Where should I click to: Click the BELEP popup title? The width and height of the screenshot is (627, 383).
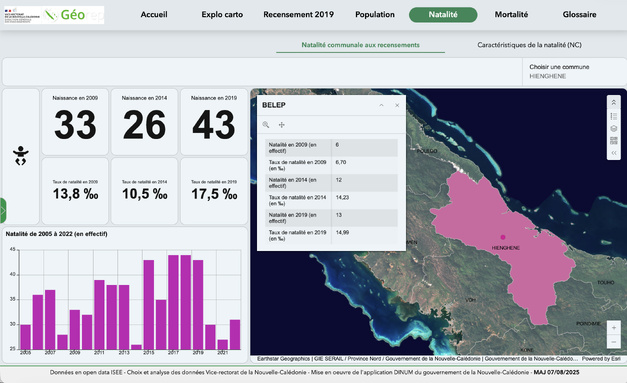[274, 105]
